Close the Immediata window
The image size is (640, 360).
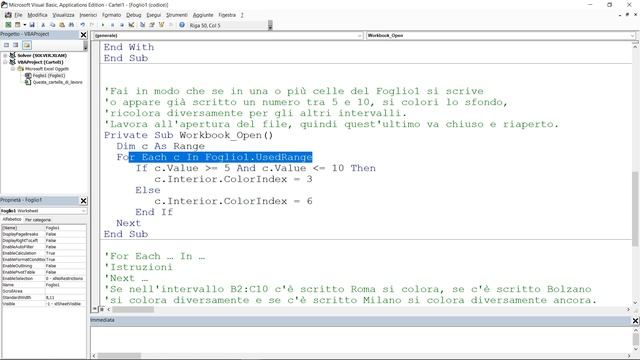click(x=636, y=320)
